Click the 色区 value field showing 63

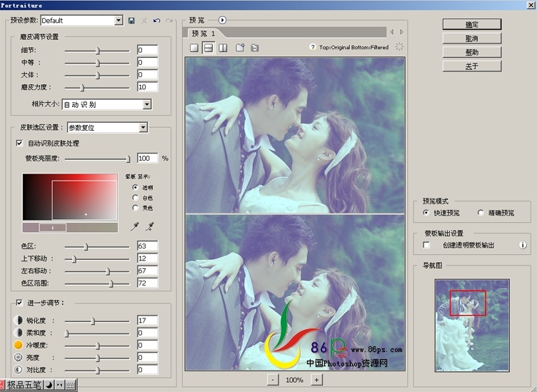pos(147,246)
